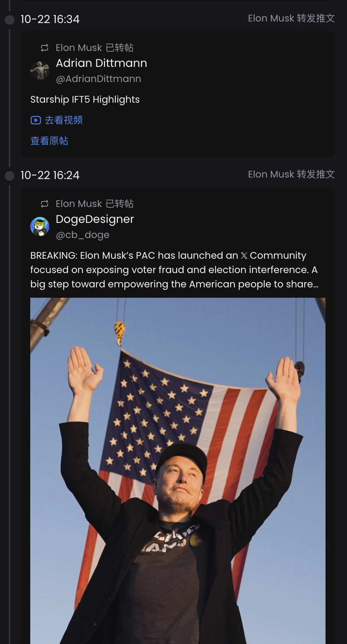
Task: Click the @cb_doge handle
Action: click(x=82, y=235)
